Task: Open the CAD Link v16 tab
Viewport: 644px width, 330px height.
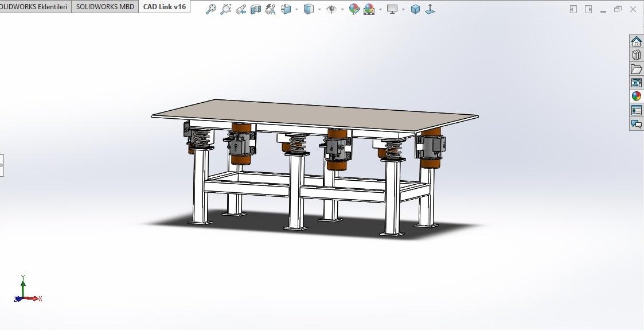Action: tap(165, 7)
